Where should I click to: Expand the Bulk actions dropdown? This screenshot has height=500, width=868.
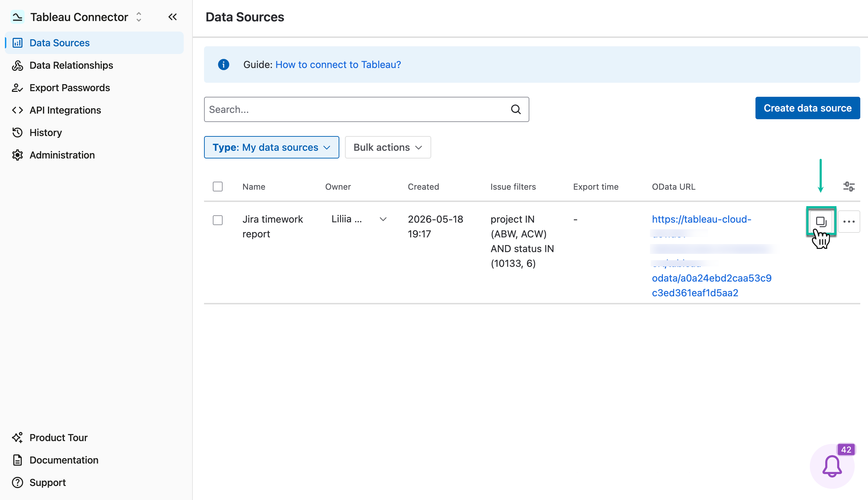[388, 147]
